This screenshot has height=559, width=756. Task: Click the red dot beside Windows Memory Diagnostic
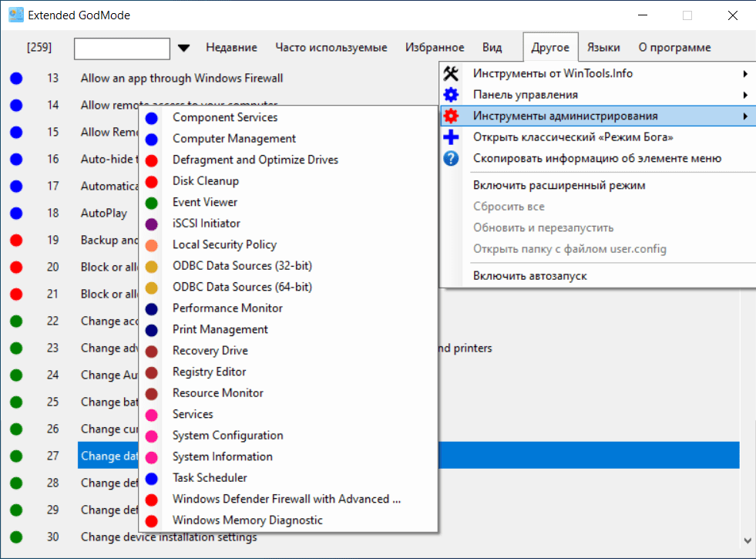click(x=151, y=521)
